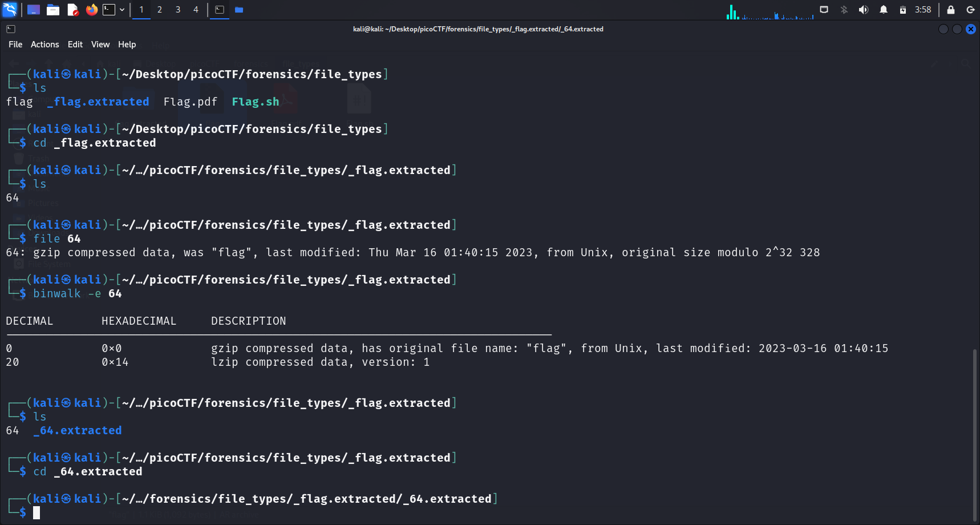Expand the terminal launcher dropdown arrow

[x=122, y=10]
